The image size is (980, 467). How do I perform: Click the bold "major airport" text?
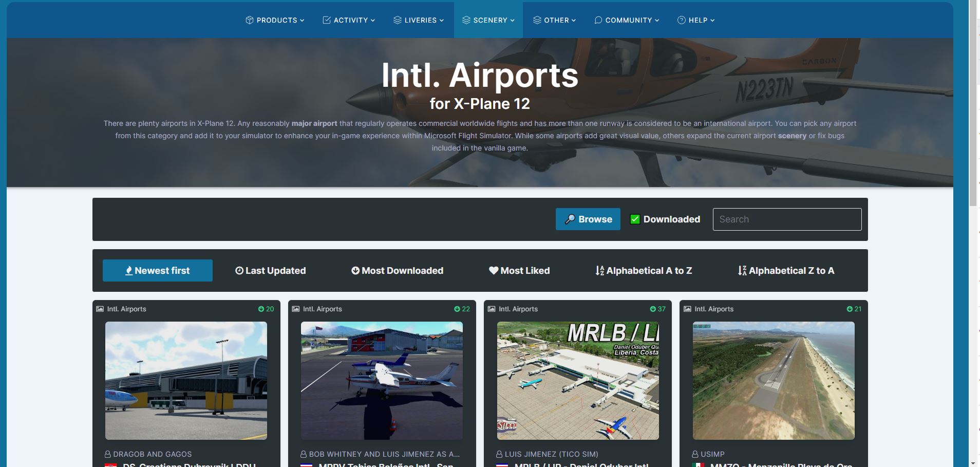tap(314, 123)
